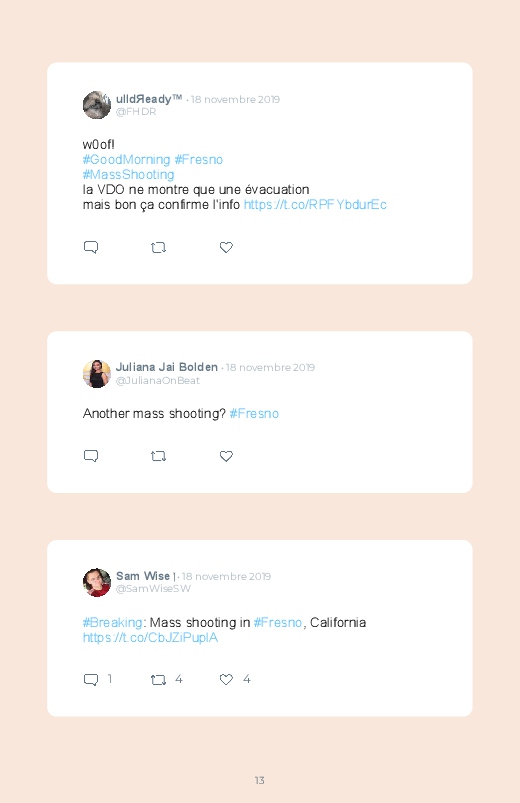Open the t.co/CbJZiPupIA link

coord(151,638)
